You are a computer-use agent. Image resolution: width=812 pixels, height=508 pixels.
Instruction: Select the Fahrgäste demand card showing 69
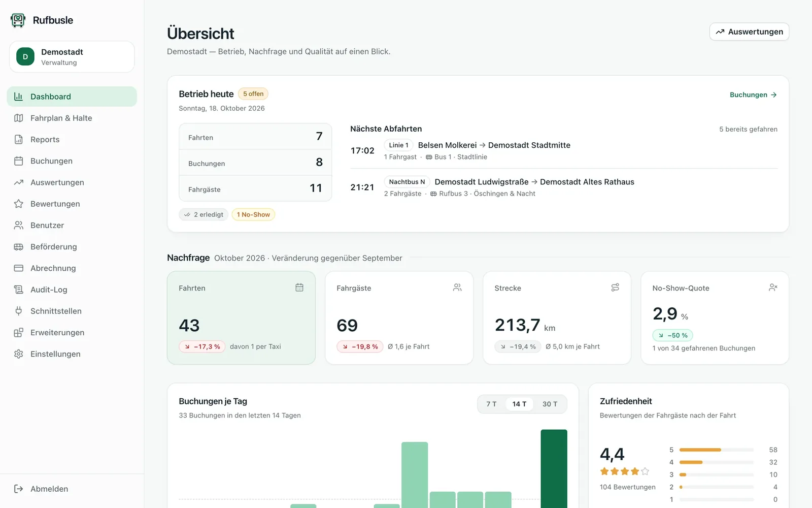point(399,317)
